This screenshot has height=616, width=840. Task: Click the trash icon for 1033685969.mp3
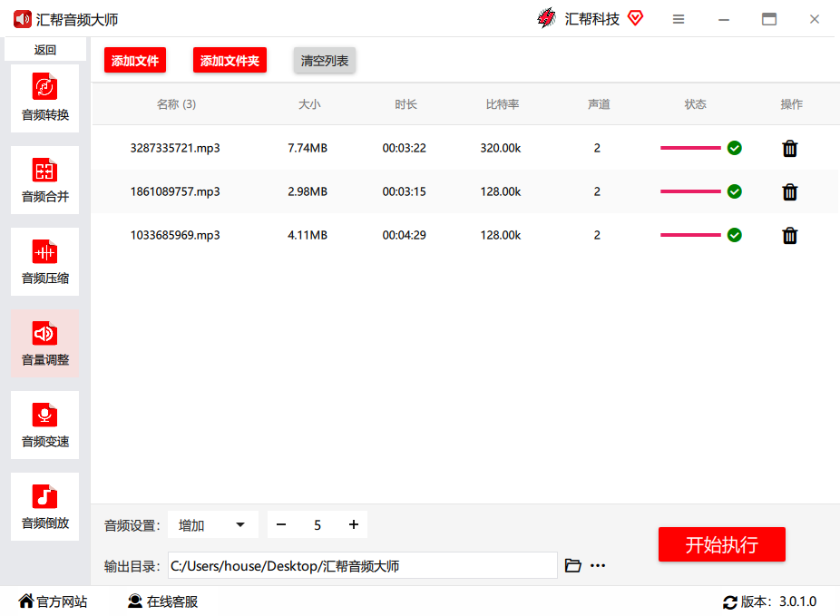[x=789, y=235]
